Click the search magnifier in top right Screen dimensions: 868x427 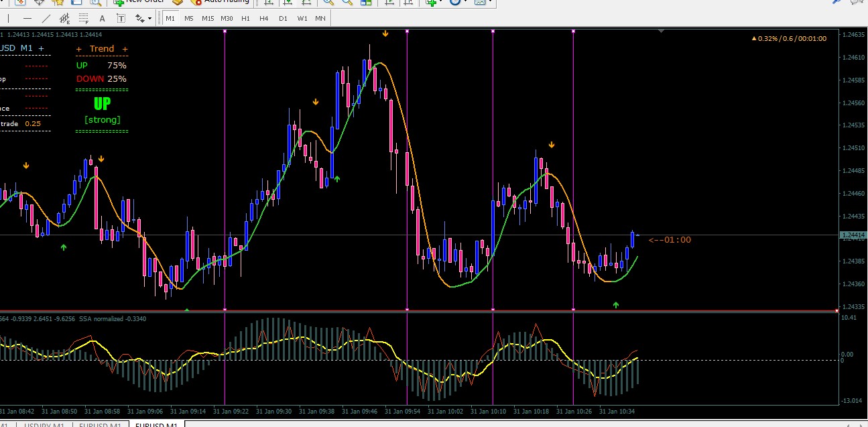tap(837, 1)
